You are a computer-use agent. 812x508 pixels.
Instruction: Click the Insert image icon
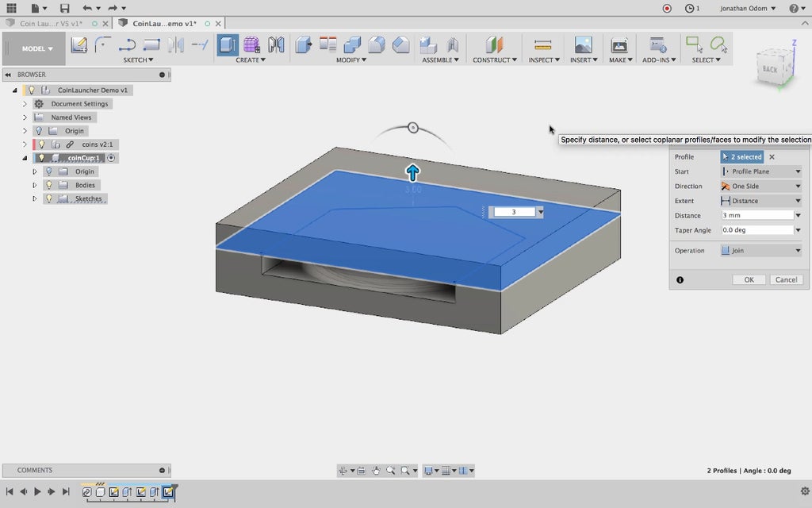pyautogui.click(x=583, y=45)
